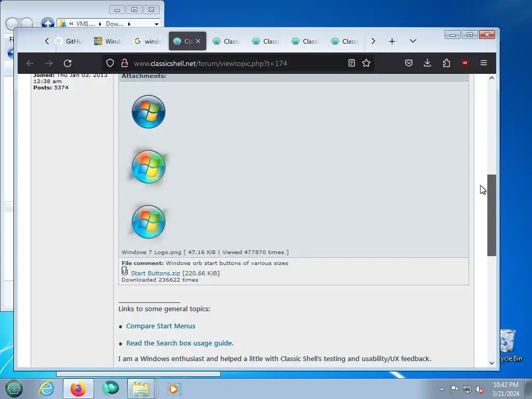Click the page scrollbar thumb

491,215
